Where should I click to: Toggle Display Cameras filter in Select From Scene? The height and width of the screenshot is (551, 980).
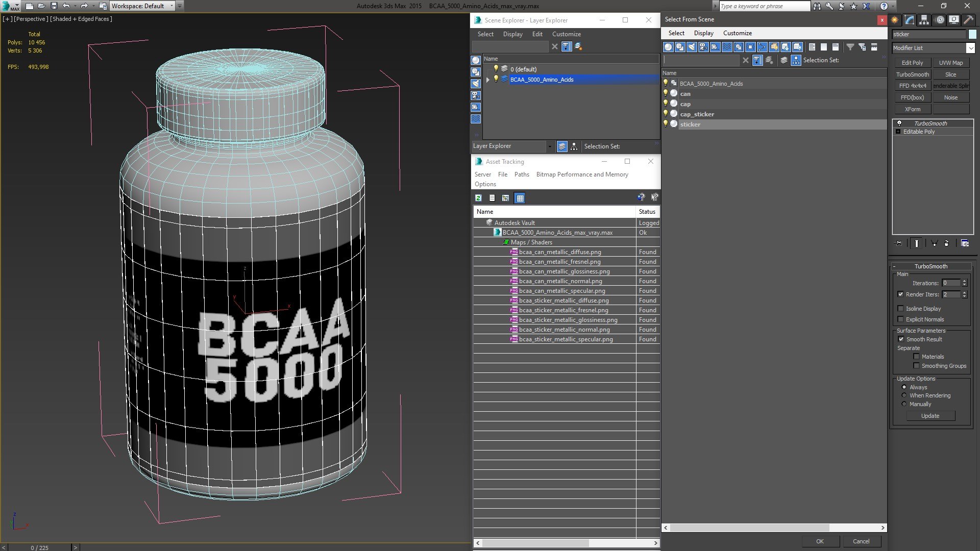click(x=703, y=47)
